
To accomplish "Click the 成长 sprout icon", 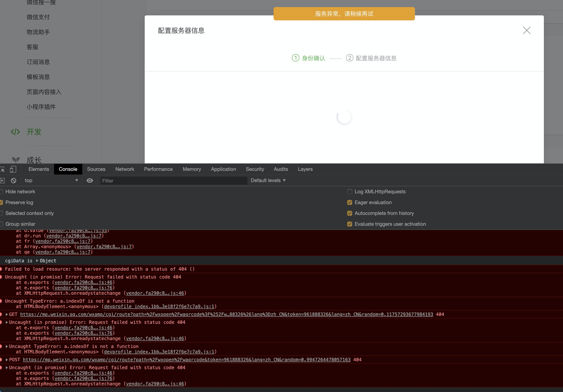I will coord(16,160).
